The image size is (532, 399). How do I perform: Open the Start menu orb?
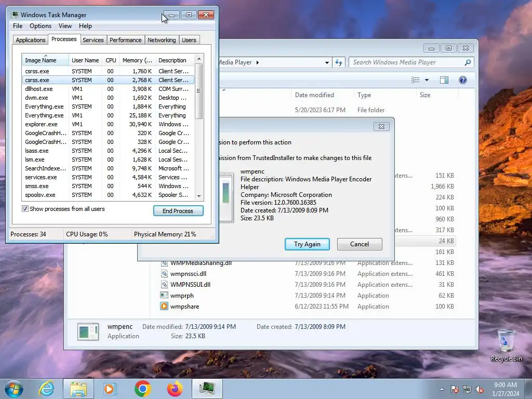(x=14, y=389)
